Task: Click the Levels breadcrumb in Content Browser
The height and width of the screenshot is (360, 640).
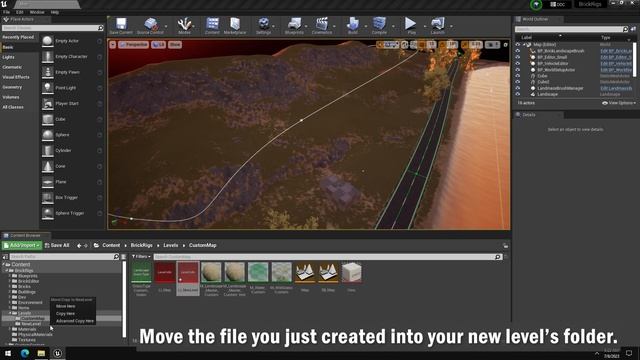Action: 171,245
